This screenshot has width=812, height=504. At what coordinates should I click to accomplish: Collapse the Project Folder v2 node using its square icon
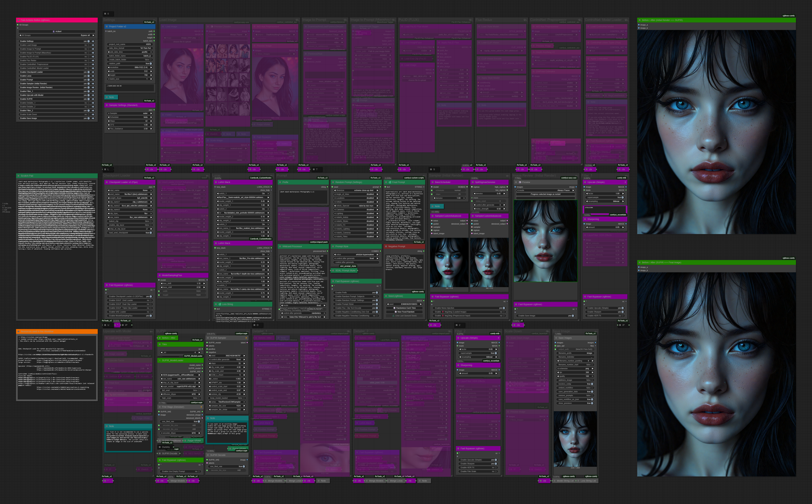click(x=107, y=26)
